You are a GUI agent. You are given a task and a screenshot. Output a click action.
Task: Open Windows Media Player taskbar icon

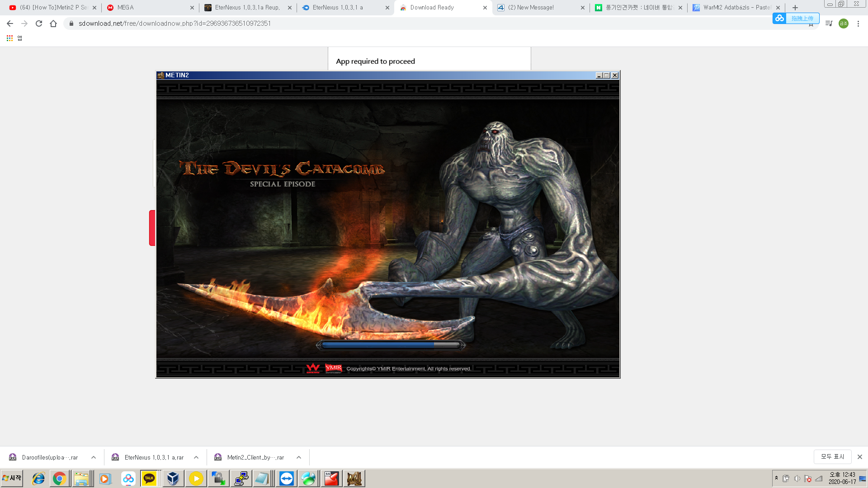click(105, 479)
